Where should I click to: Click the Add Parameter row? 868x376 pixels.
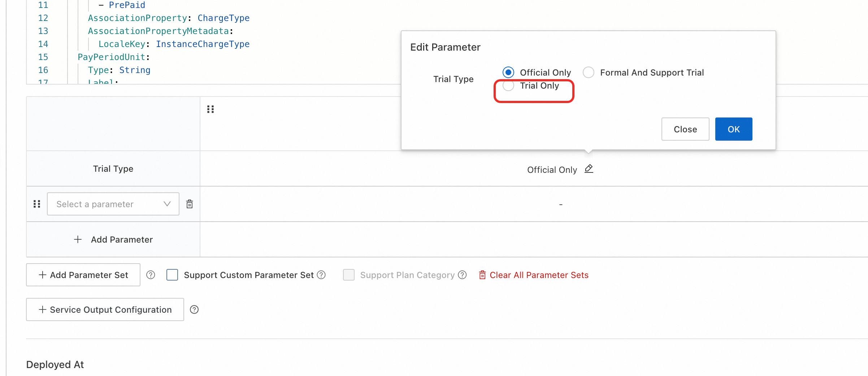(113, 240)
